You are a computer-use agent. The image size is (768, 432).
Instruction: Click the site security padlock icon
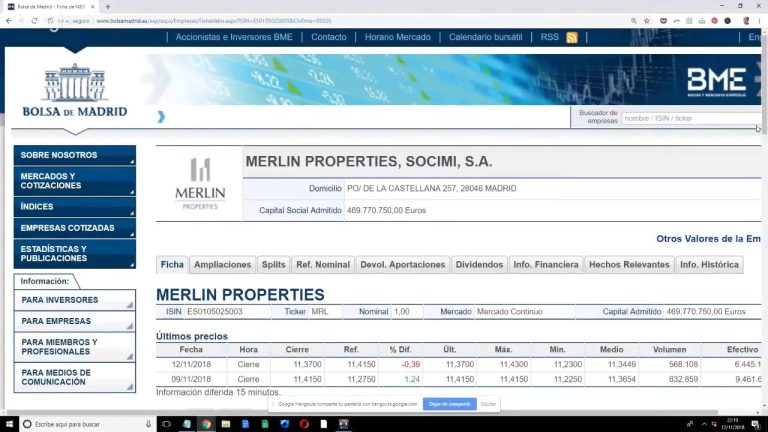pos(50,21)
